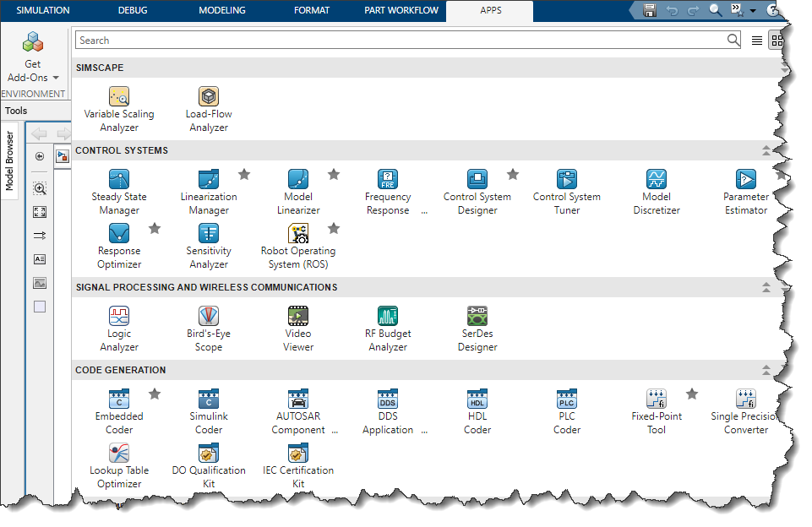
Task: Open the Model Discretizer app
Action: [x=657, y=180]
